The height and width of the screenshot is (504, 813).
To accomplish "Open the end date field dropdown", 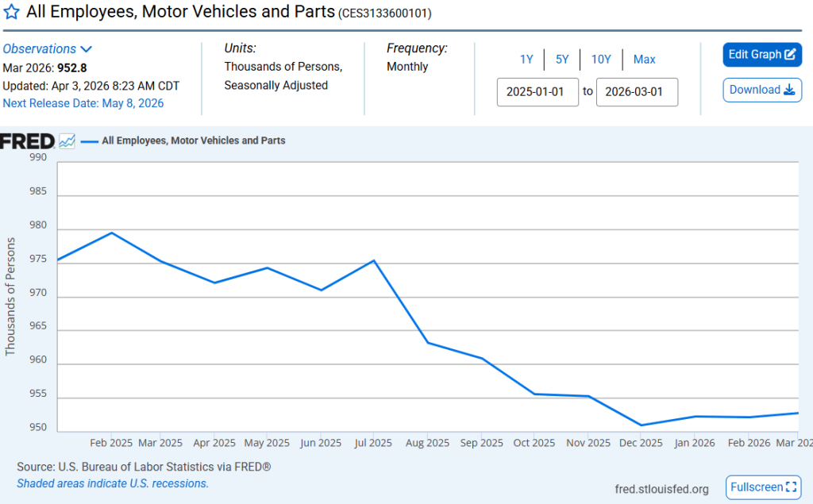I will point(637,92).
